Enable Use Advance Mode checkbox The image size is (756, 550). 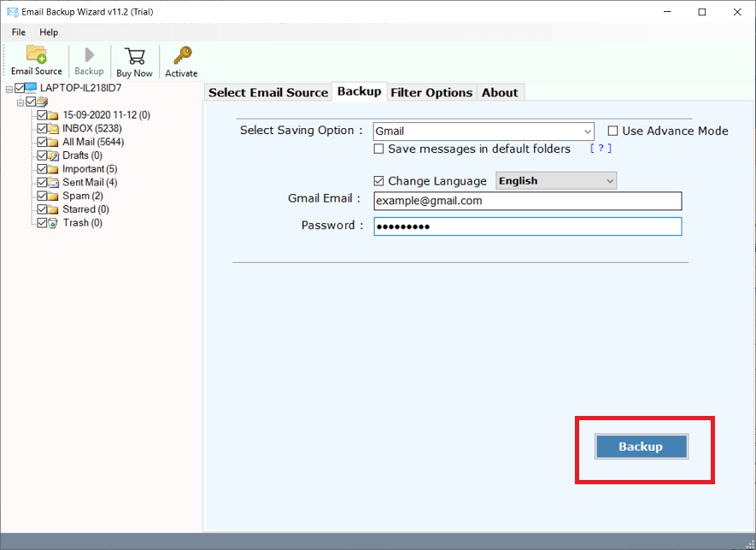[612, 131]
